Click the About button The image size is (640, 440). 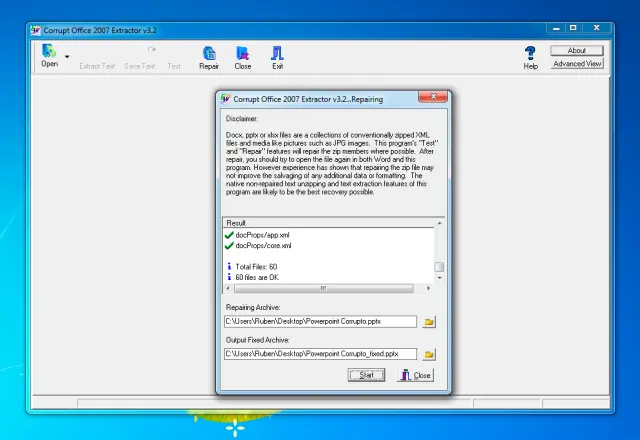point(577,50)
